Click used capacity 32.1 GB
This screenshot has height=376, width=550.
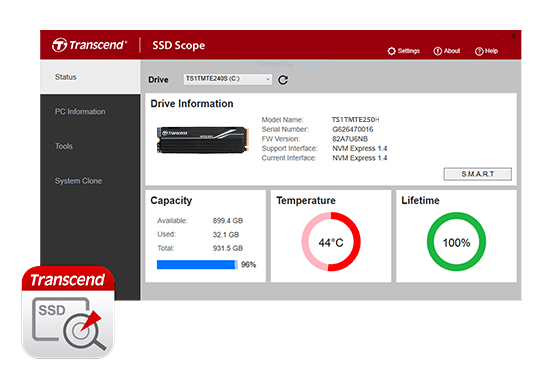point(226,235)
